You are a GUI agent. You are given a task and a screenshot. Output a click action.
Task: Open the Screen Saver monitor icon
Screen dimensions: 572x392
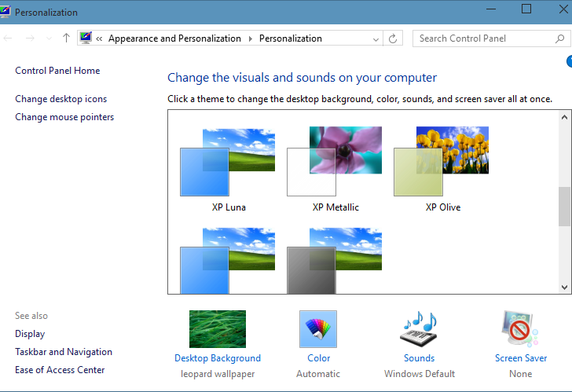point(520,329)
